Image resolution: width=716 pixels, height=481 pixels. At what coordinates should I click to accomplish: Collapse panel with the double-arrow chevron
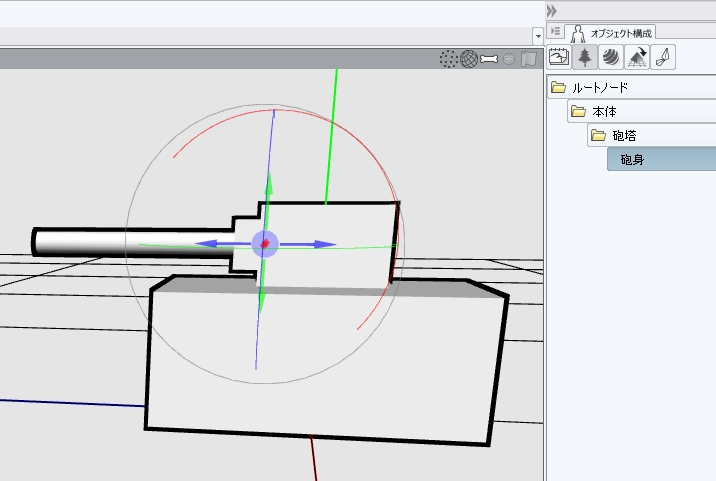(x=551, y=10)
